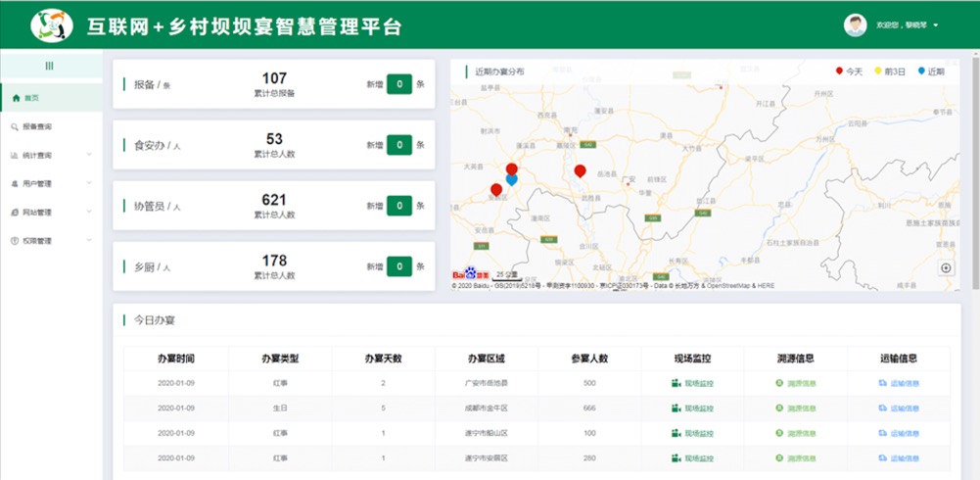The height and width of the screenshot is (480, 980).
Task: Open 运输信息 for the 遂宁市船山区 banquet
Action: 899,433
